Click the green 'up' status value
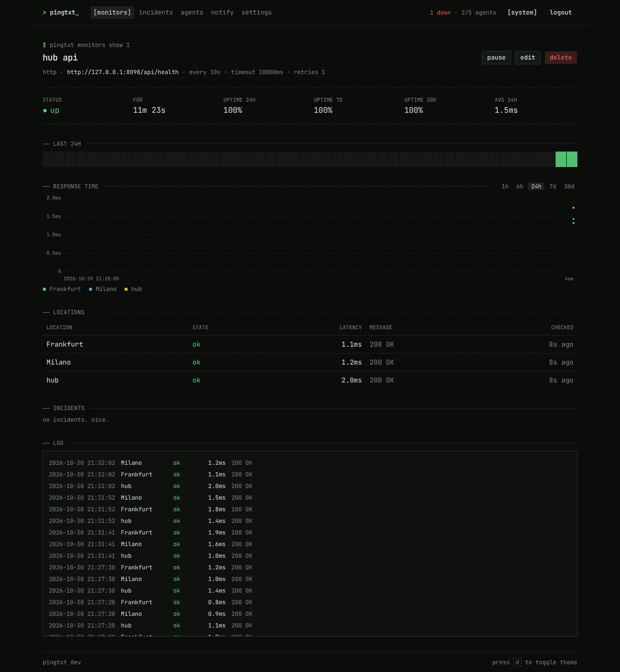620x672 pixels. [x=55, y=110]
